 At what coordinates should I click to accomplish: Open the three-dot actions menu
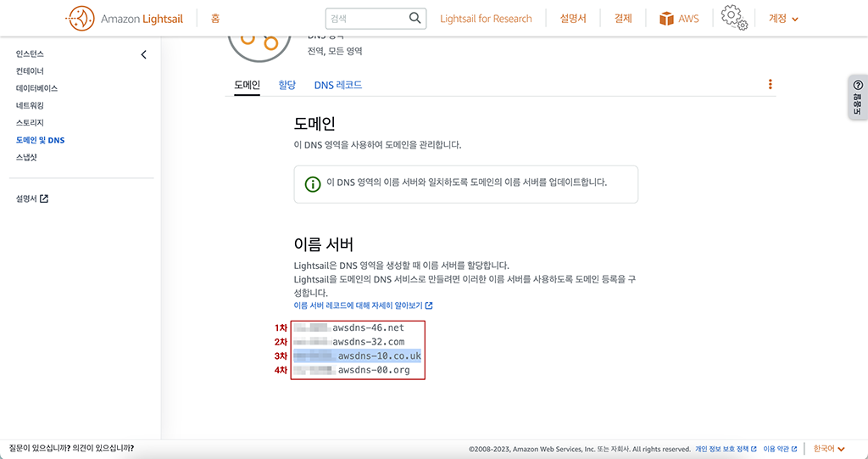click(770, 84)
